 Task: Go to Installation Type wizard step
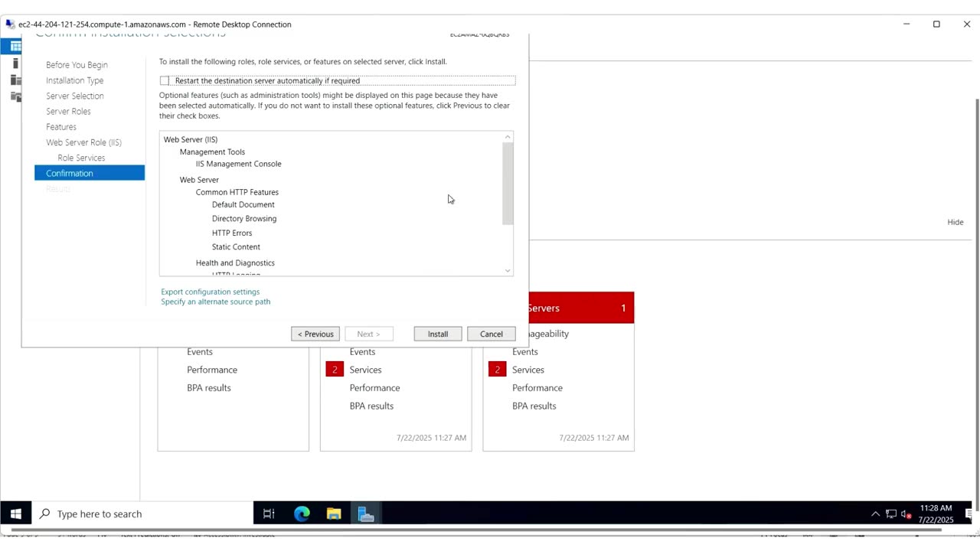click(x=74, y=80)
